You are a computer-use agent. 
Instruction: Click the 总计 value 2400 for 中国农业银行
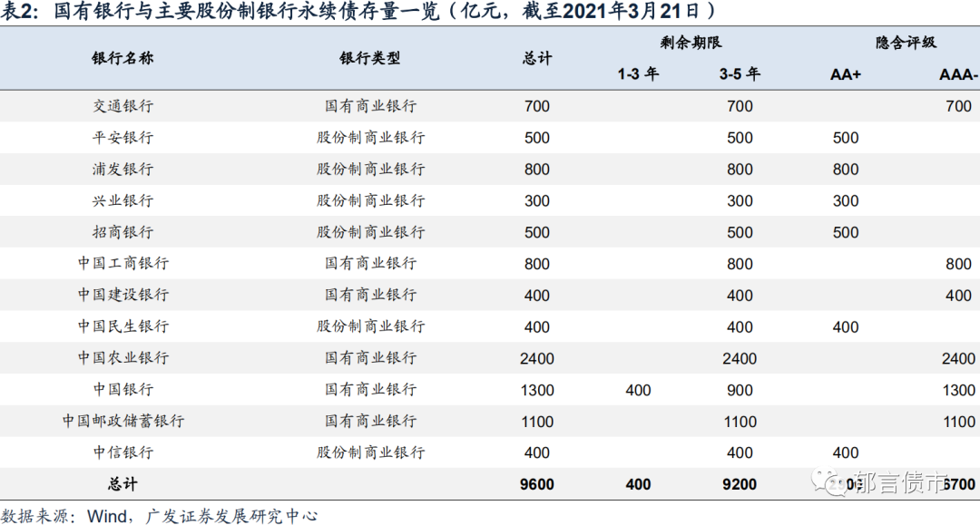pyautogui.click(x=537, y=358)
